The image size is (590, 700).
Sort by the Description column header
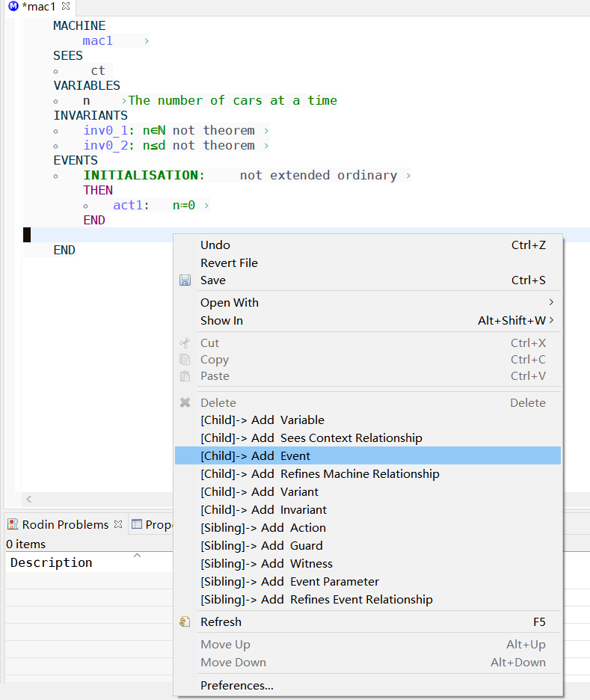pos(52,562)
